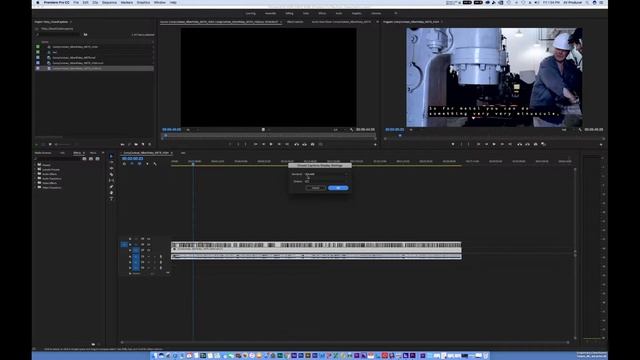Solo audio track A3

154,268
